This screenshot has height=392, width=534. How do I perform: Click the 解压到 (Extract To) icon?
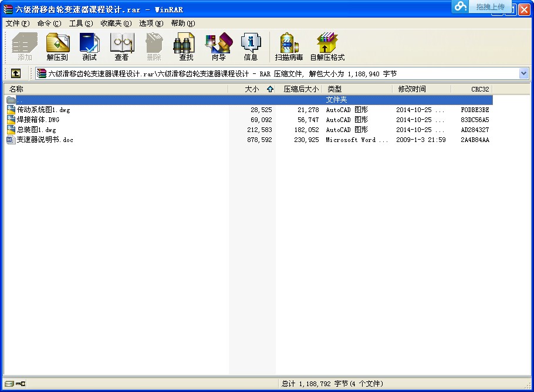(x=58, y=47)
